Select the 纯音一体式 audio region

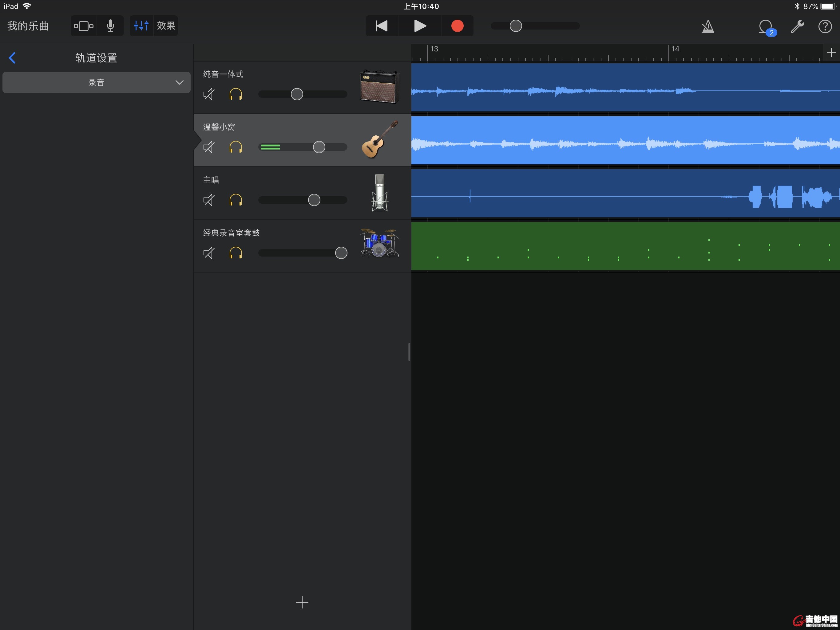pos(625,87)
